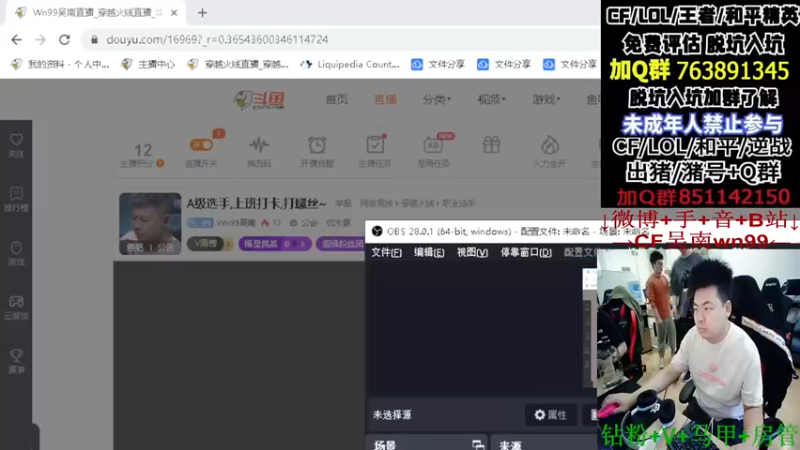Screen dimensions: 800x450
Task: Open a new browser tab with plus
Action: pyautogui.click(x=203, y=13)
